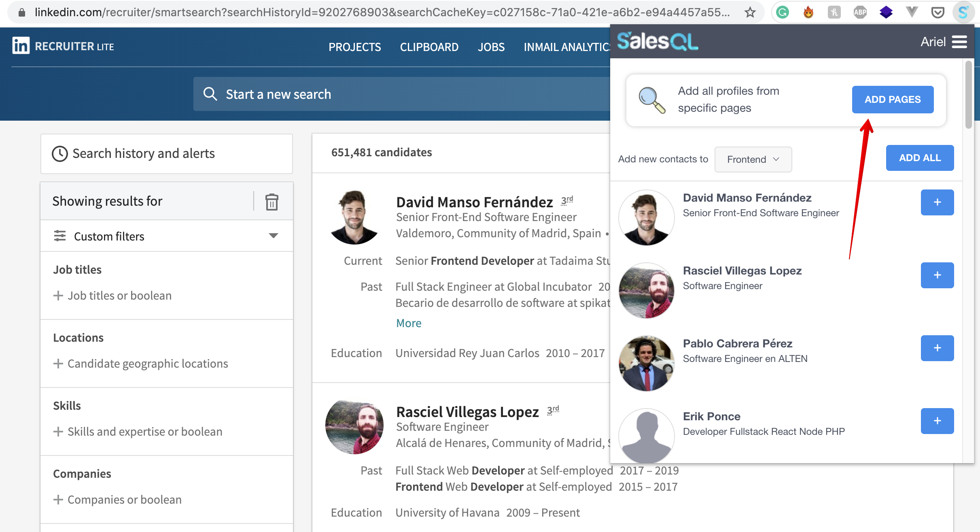
Task: Open the Grammarly extension icon
Action: (783, 13)
